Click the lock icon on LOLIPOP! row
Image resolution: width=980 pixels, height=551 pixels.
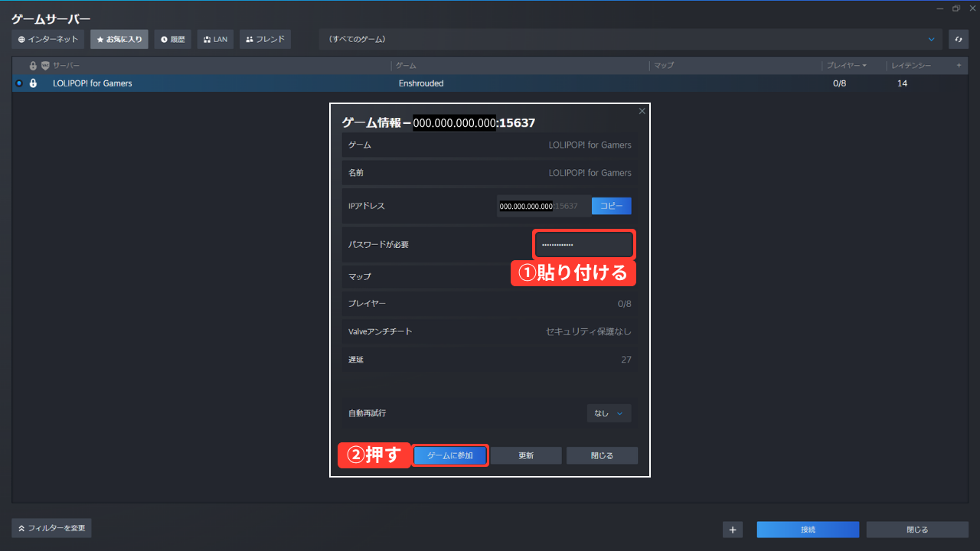pyautogui.click(x=33, y=83)
